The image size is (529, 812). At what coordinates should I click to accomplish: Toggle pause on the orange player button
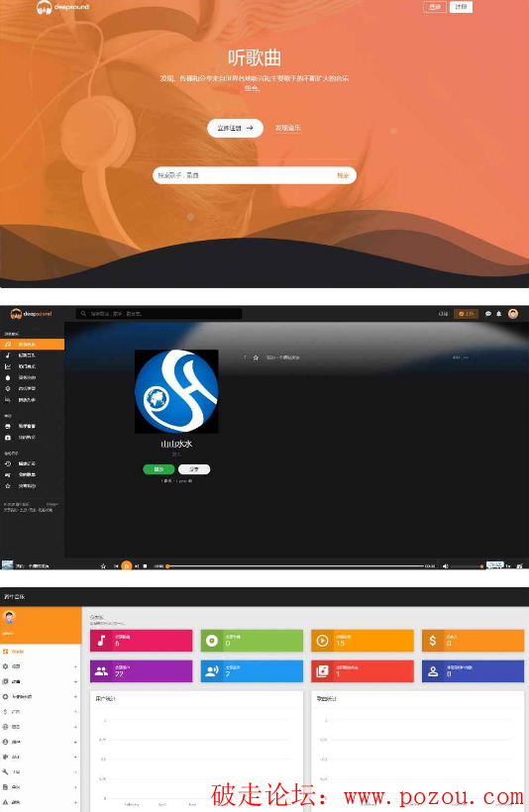(127, 566)
